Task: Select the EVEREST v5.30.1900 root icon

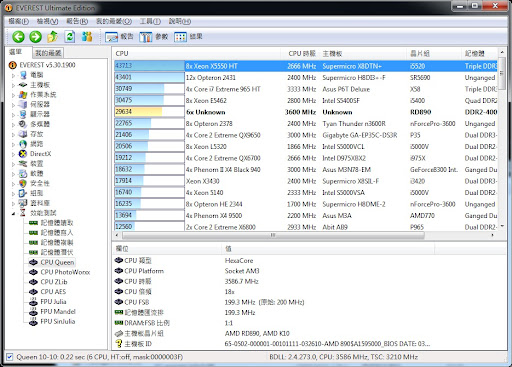Action: (12, 65)
